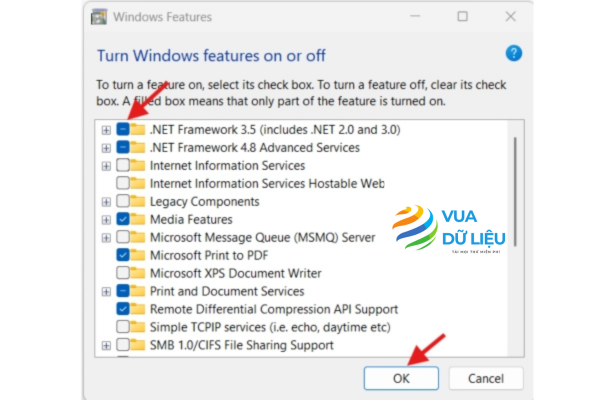Select the Media Features list item
Screen dimensions: 600x400
(x=190, y=219)
